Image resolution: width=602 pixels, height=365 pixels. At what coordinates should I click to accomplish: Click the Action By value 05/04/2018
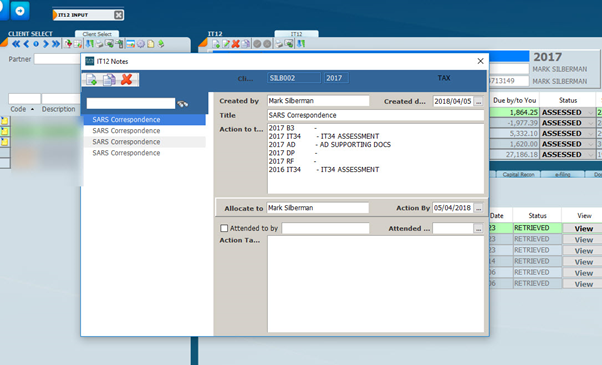453,208
